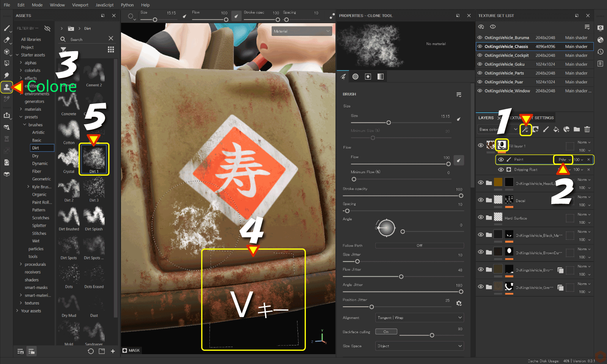Screen dimensions: 607x364
Task: Select the Paint brush tool in left toolbar
Action: (x=6, y=28)
